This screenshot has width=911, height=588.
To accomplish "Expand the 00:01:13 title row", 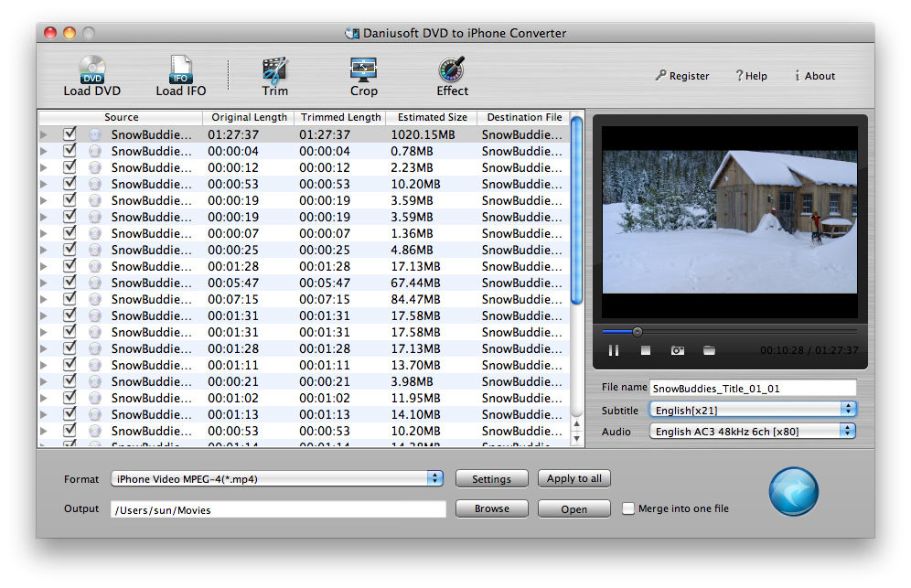I will [x=44, y=414].
